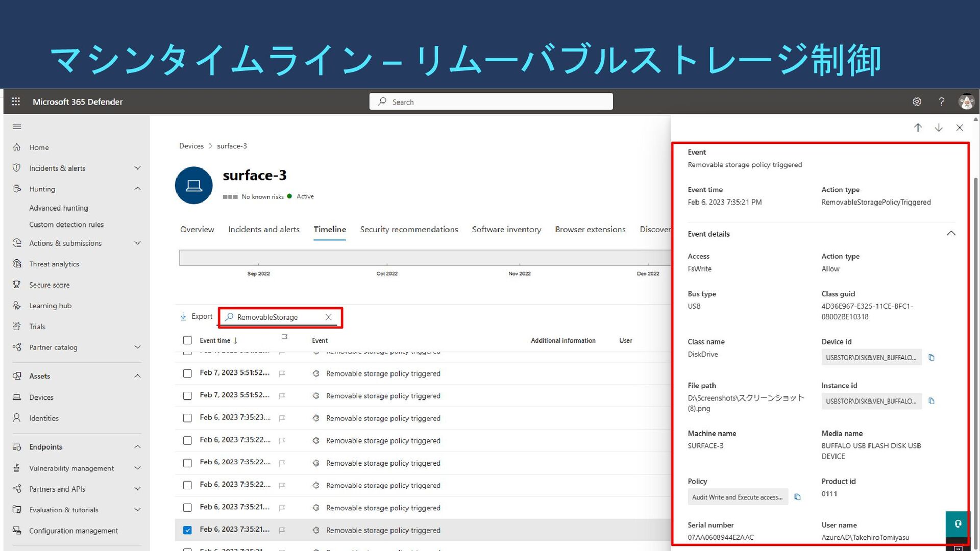Viewport: 980px width, 551px height.
Task: Check the first Feb 6 7:35:22 row
Action: (187, 441)
